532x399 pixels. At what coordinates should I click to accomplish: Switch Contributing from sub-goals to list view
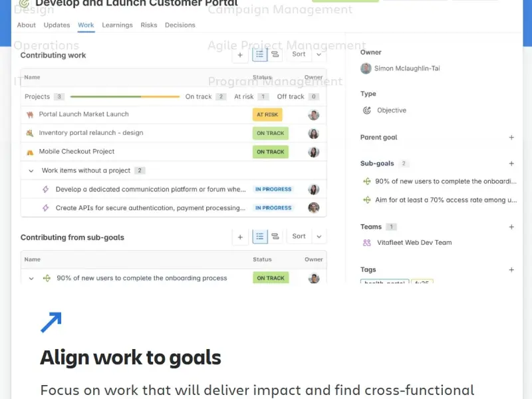click(x=260, y=237)
